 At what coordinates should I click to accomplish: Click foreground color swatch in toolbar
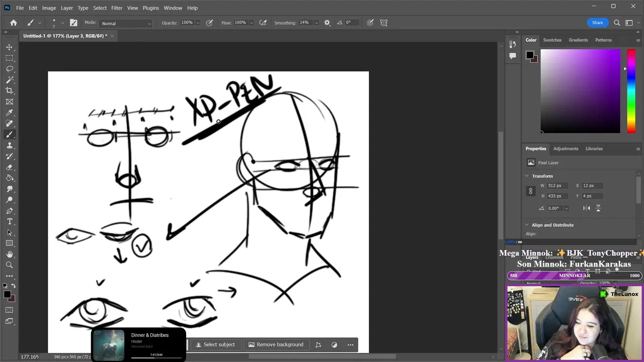point(7,295)
